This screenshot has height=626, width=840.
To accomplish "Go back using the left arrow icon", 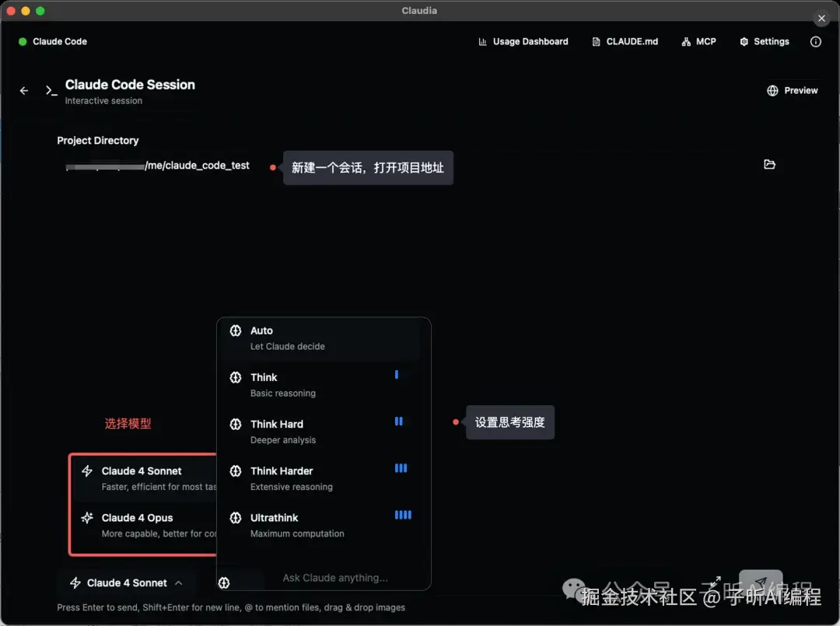I will click(23, 90).
